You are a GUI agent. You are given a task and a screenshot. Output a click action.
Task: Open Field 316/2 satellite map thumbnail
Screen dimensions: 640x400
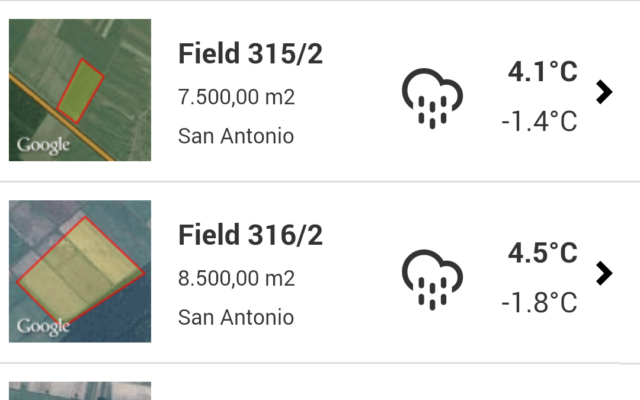pos(80,271)
